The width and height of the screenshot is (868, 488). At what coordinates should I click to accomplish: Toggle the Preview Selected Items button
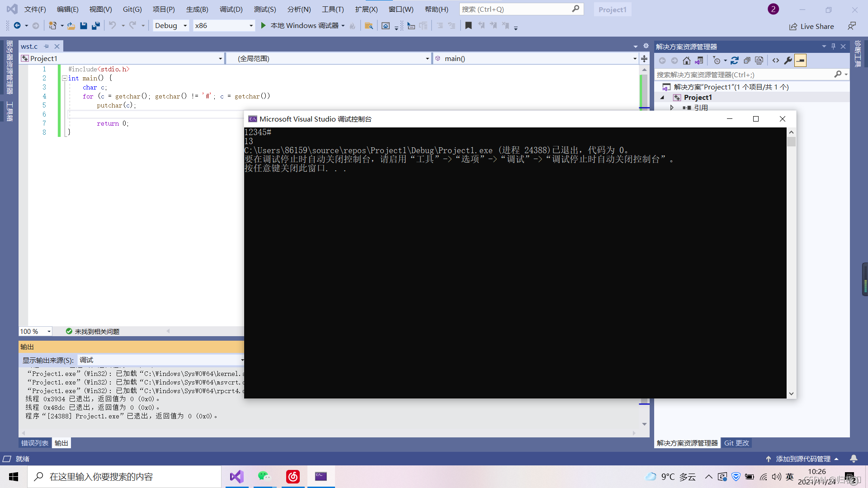click(x=800, y=61)
